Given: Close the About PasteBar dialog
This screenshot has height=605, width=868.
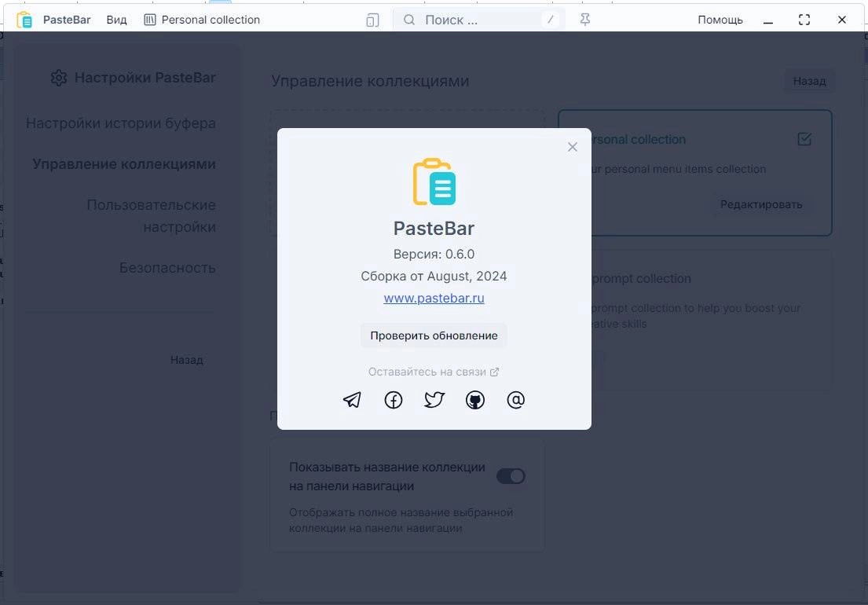Looking at the screenshot, I should pos(573,147).
